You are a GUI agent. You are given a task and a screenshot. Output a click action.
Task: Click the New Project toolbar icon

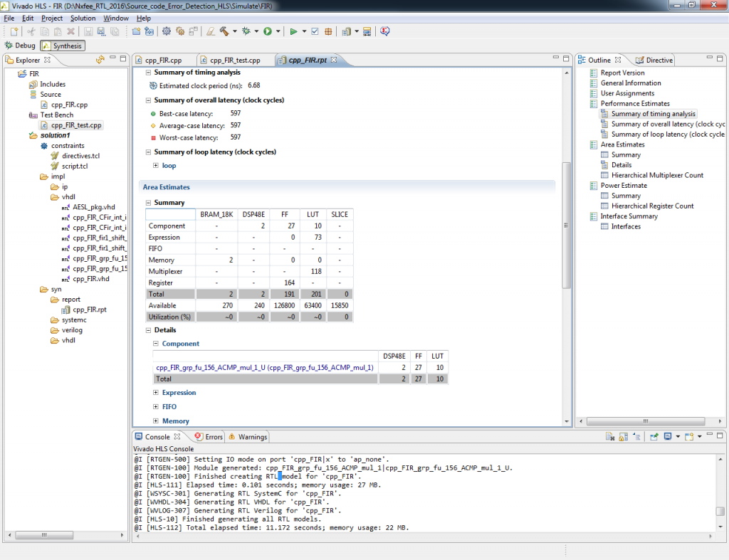(136, 31)
